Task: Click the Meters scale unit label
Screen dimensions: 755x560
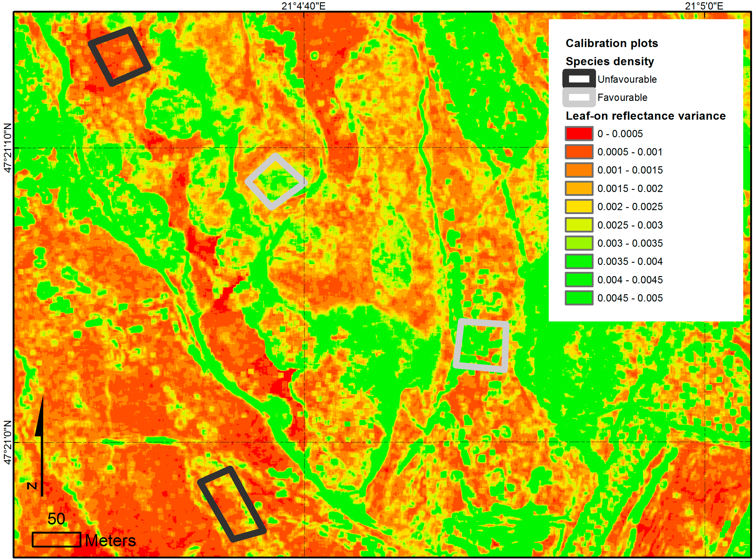Action: 110,541
